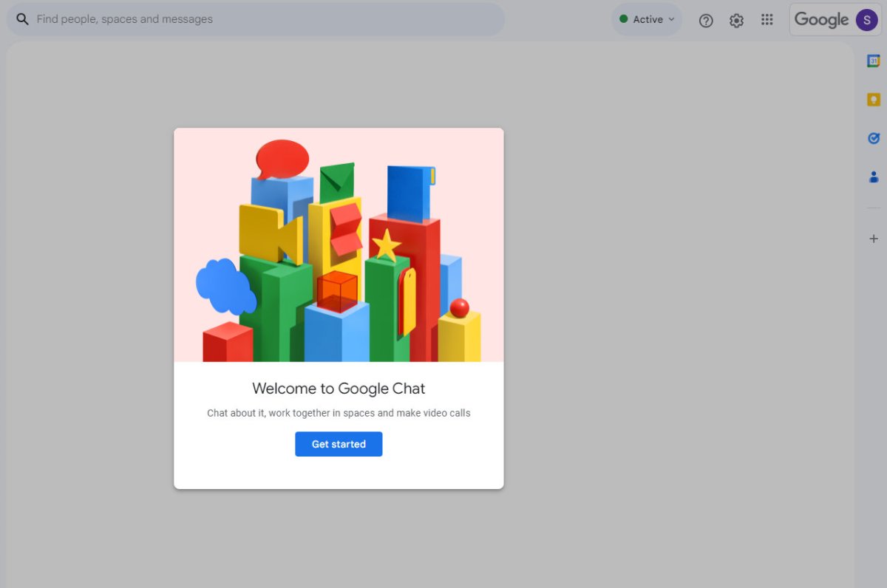Open the account menu via S avatar
This screenshot has height=588, width=887.
(866, 20)
